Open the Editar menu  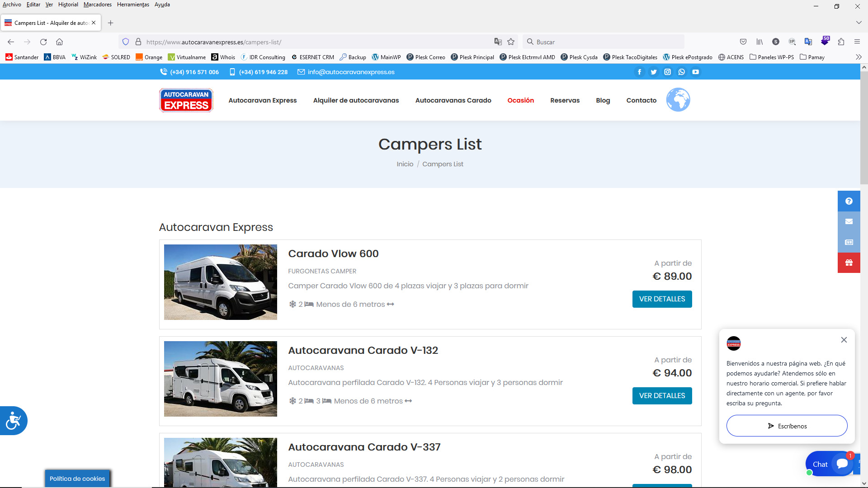33,5
